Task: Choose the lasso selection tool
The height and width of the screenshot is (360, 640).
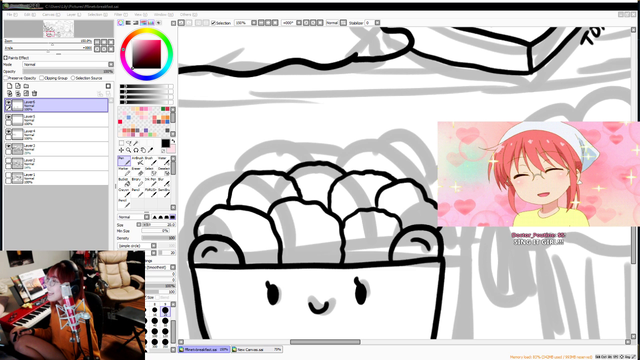Action: [x=129, y=143]
